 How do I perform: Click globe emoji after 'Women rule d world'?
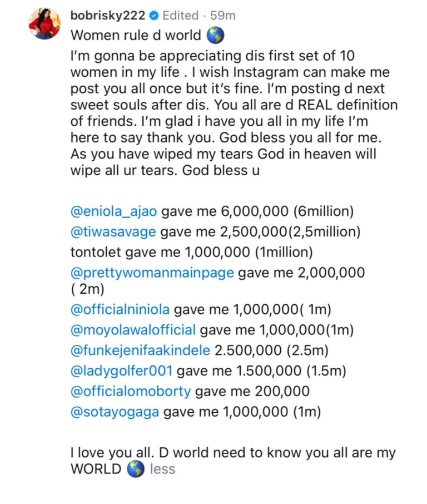pyautogui.click(x=215, y=36)
